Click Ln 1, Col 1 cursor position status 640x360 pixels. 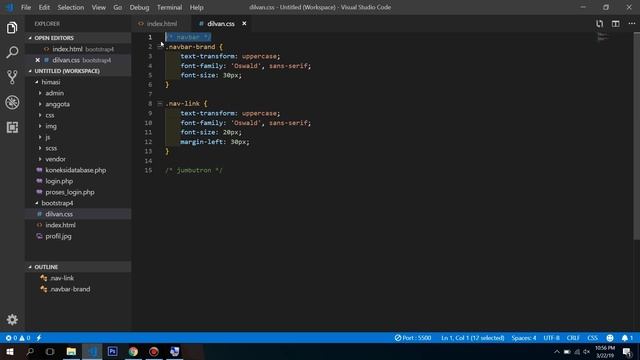tap(472, 338)
